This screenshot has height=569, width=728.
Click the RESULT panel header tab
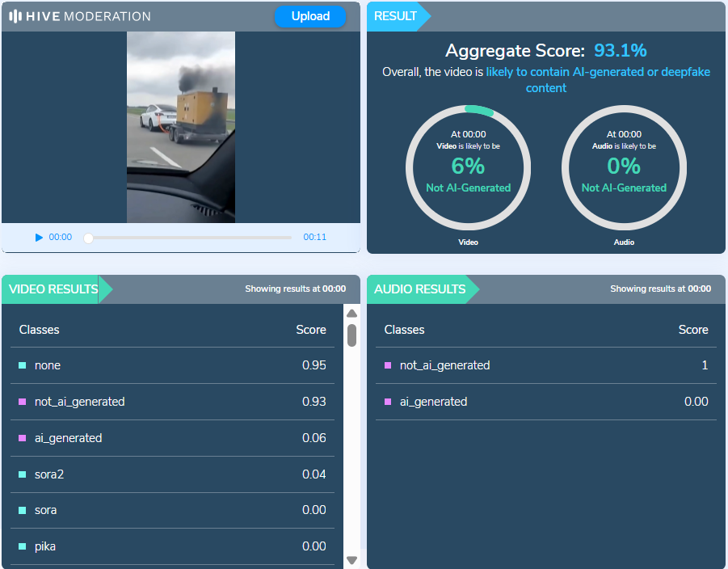click(395, 16)
